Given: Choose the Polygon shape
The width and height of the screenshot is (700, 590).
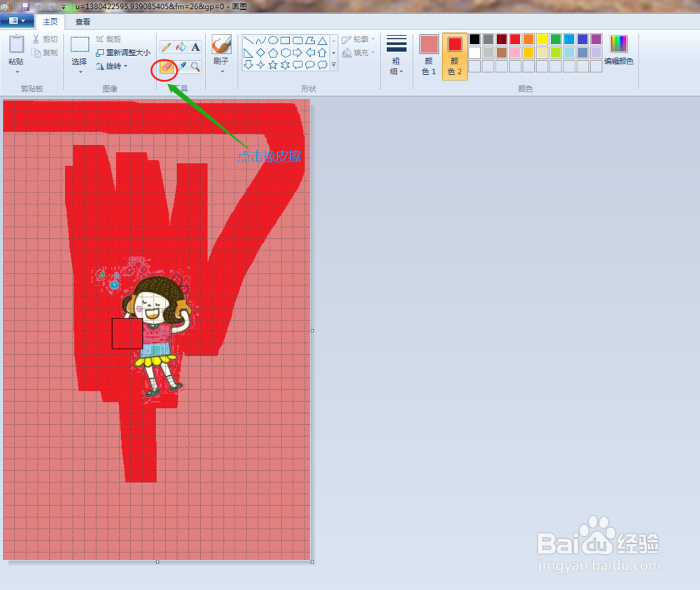Looking at the screenshot, I should coord(310,41).
